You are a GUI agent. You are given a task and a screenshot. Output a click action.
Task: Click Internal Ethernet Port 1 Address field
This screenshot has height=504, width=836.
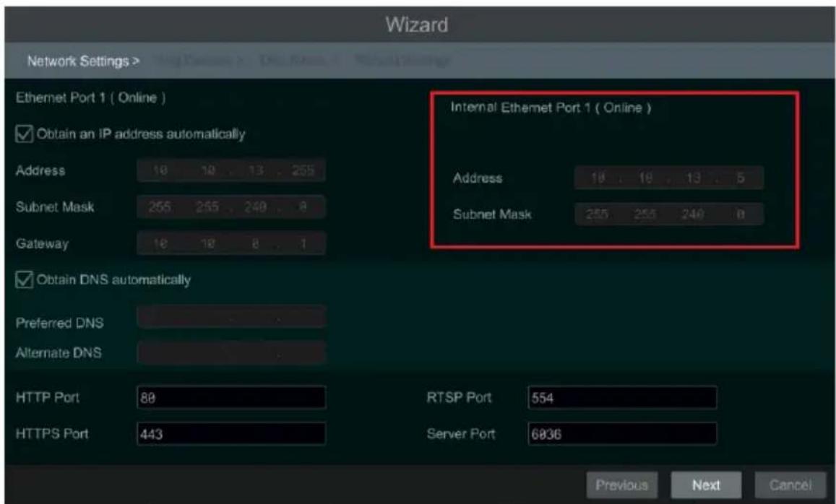[669, 178]
